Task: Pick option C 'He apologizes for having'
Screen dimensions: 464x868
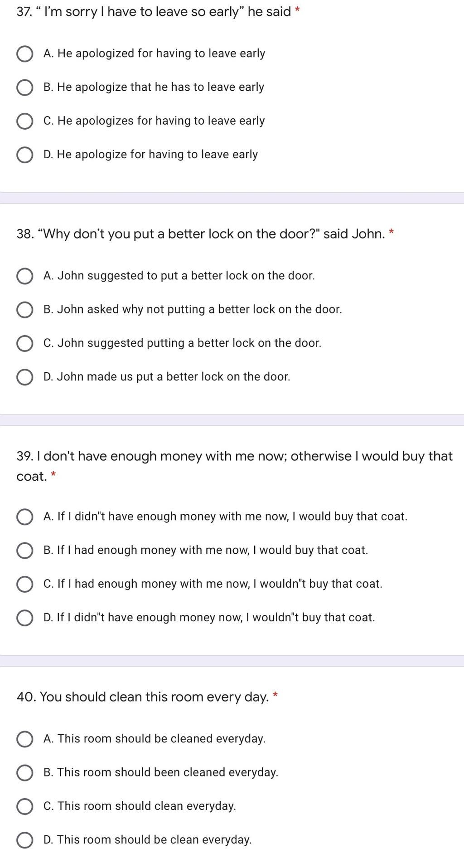Action: [x=24, y=121]
